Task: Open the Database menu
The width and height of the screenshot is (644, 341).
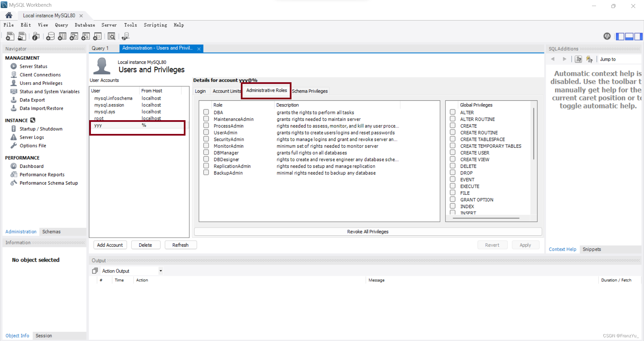Action: click(85, 25)
